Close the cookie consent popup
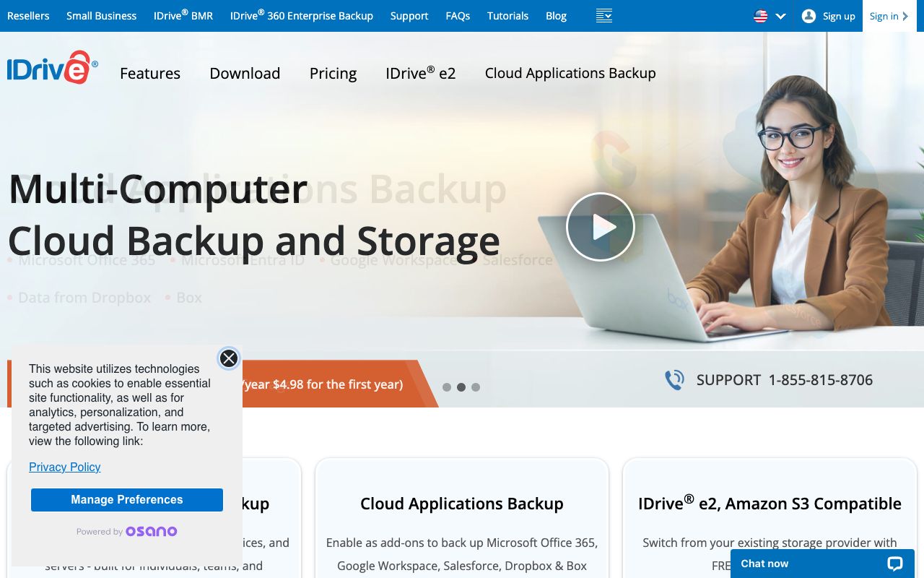Screen dimensions: 924x578 tap(229, 358)
